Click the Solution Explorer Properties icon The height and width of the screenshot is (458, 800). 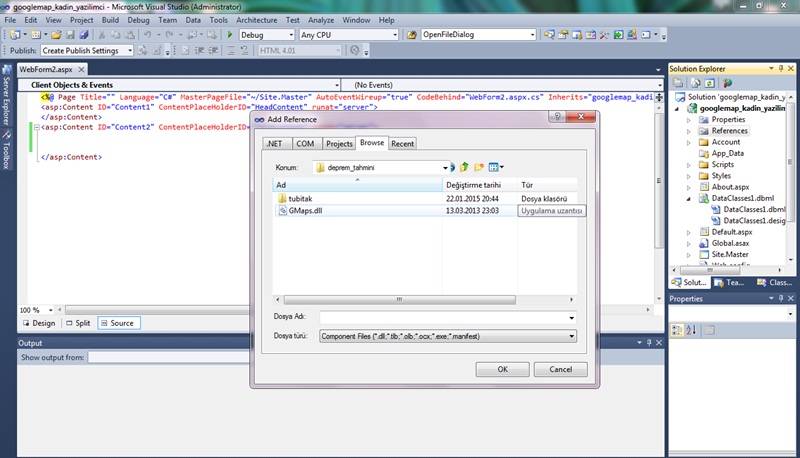678,83
